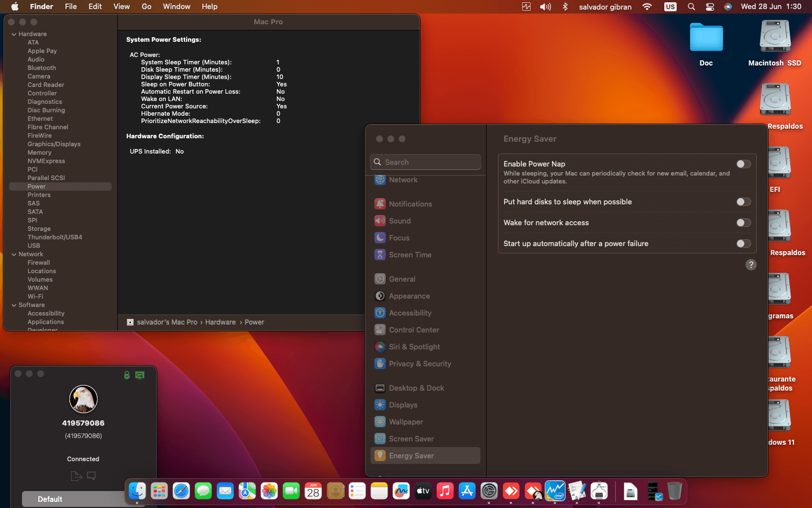Select Screen Saver settings
The image size is (812, 508).
point(426,439)
